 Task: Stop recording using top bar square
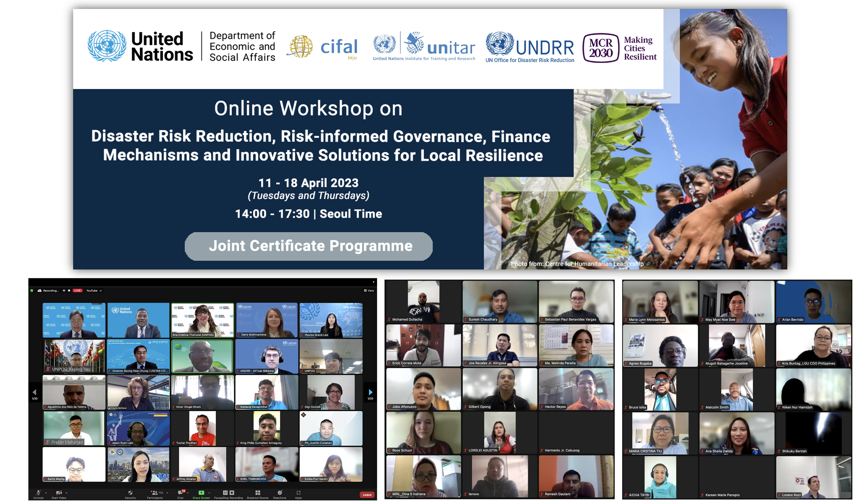click(69, 291)
